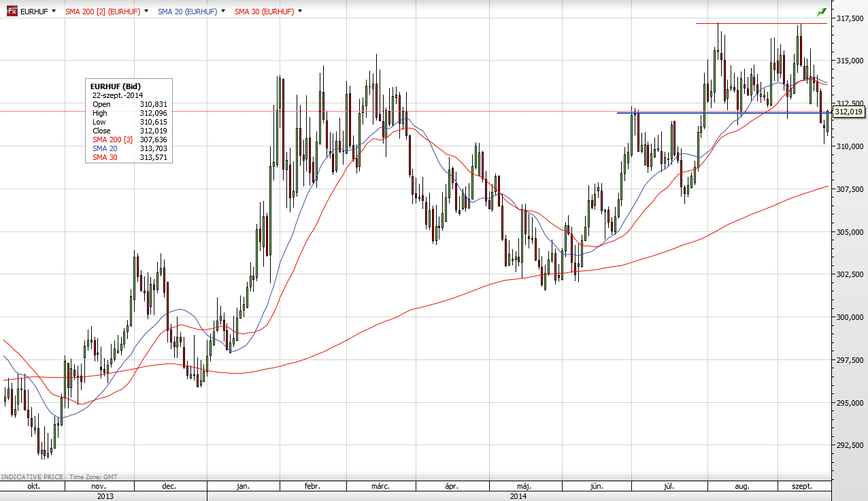Click the jan. month label

tap(243, 486)
